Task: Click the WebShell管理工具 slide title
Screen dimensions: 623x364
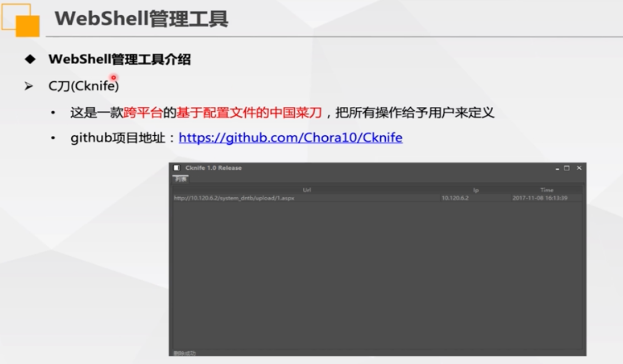Action: coord(141,19)
